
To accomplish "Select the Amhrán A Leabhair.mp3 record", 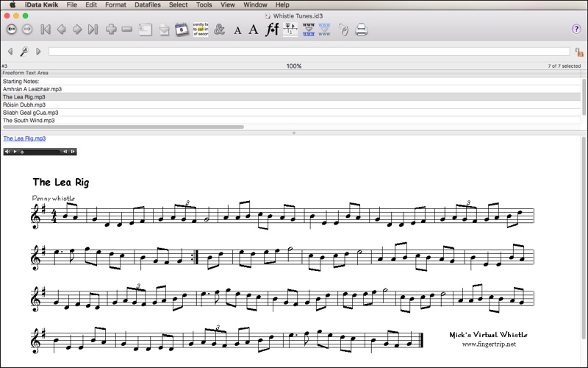I will [291, 89].
